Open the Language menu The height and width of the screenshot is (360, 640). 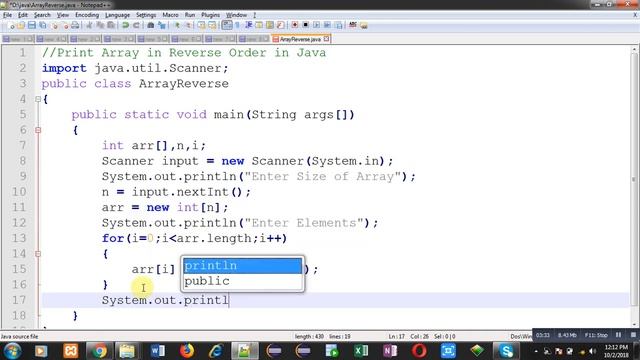coord(117,15)
